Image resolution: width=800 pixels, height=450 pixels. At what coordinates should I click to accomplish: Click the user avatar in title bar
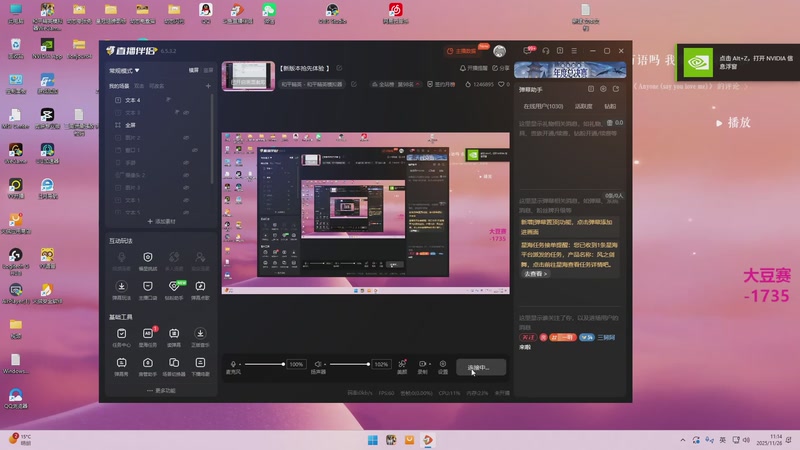[499, 51]
